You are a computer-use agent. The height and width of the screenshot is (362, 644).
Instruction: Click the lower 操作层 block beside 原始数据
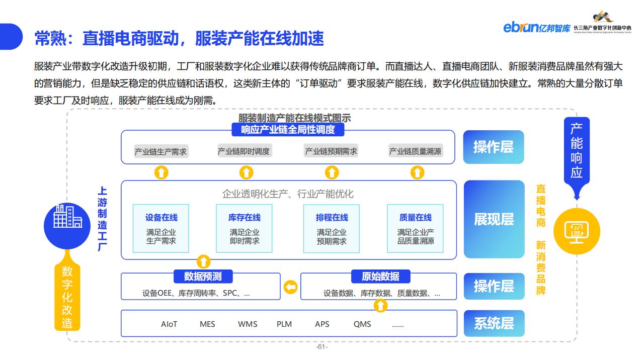(x=494, y=286)
